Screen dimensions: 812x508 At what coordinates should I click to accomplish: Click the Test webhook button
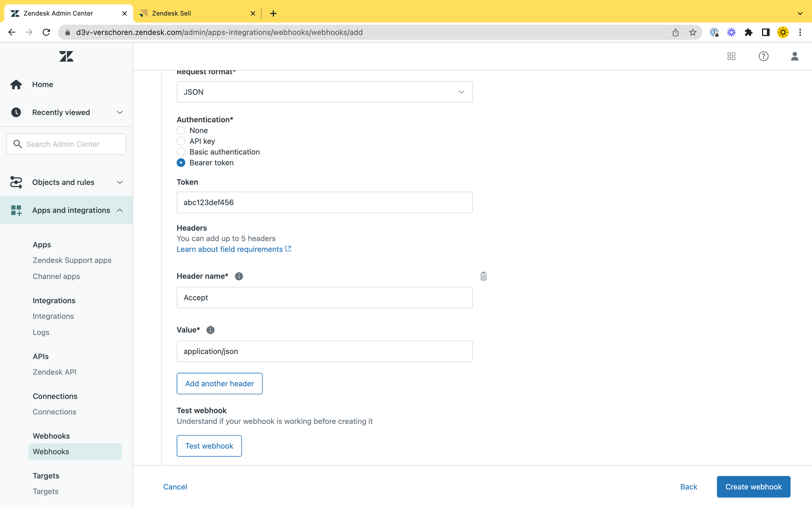tap(209, 446)
